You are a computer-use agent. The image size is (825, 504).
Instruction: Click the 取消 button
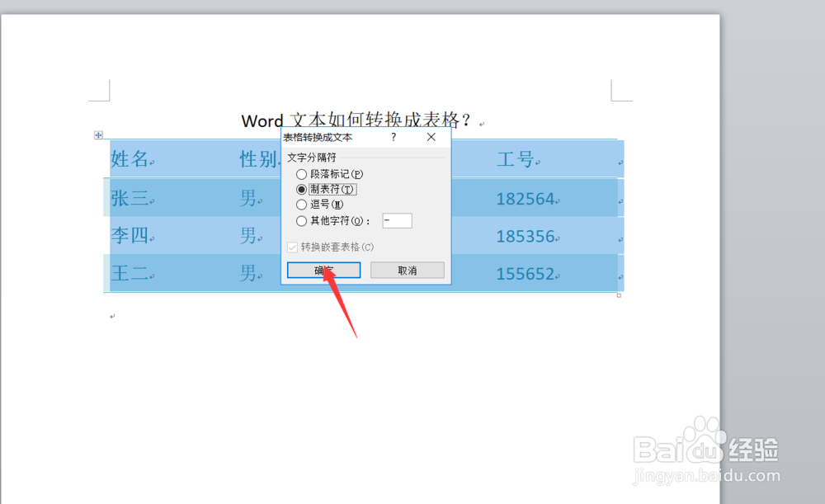[407, 270]
